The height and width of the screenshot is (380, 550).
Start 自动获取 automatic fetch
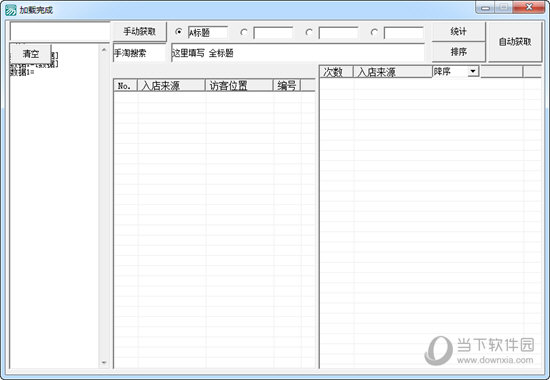pos(515,42)
